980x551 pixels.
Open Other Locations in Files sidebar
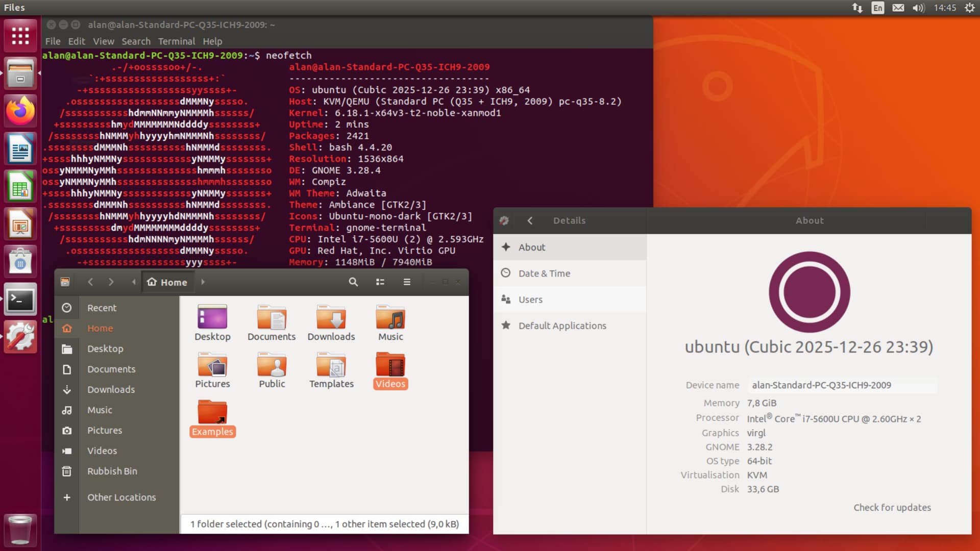121,497
